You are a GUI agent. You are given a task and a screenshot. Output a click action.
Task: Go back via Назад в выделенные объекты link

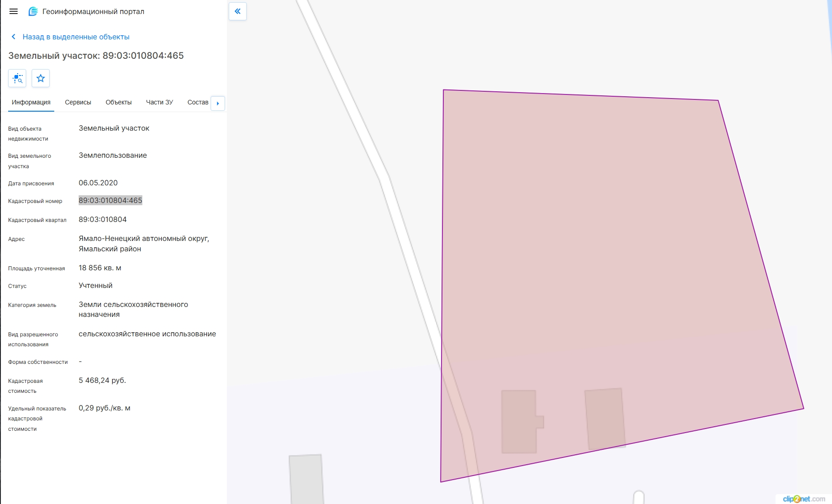click(x=76, y=37)
